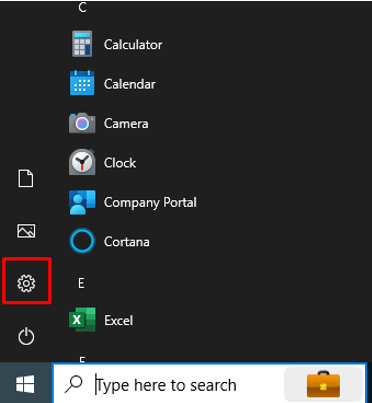Click the 'C' letter group header
Viewport: 372px width, 403px height.
pos(82,7)
